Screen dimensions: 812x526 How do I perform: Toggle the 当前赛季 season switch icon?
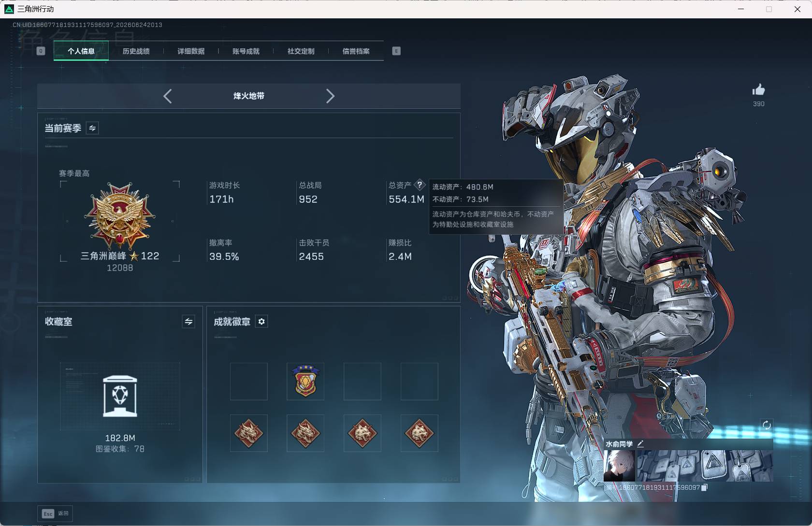[x=92, y=128]
